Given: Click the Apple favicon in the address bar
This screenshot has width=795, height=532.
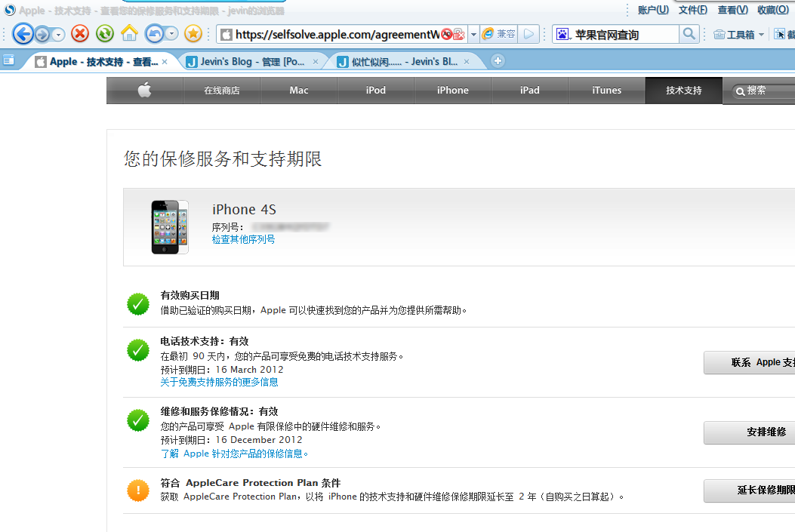Looking at the screenshot, I should tap(226, 35).
